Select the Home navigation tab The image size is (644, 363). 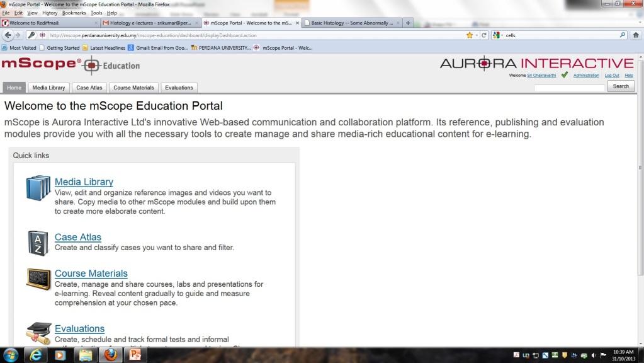(14, 88)
